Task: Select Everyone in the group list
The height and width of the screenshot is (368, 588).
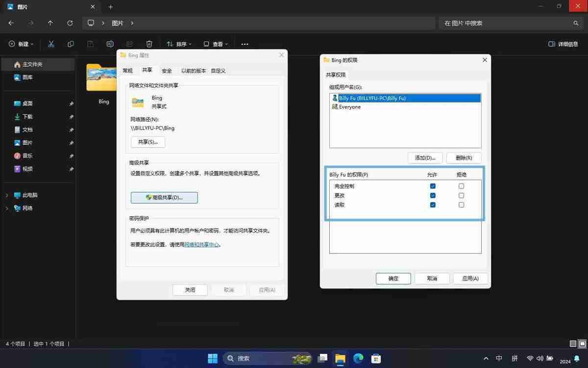Action: 349,106
